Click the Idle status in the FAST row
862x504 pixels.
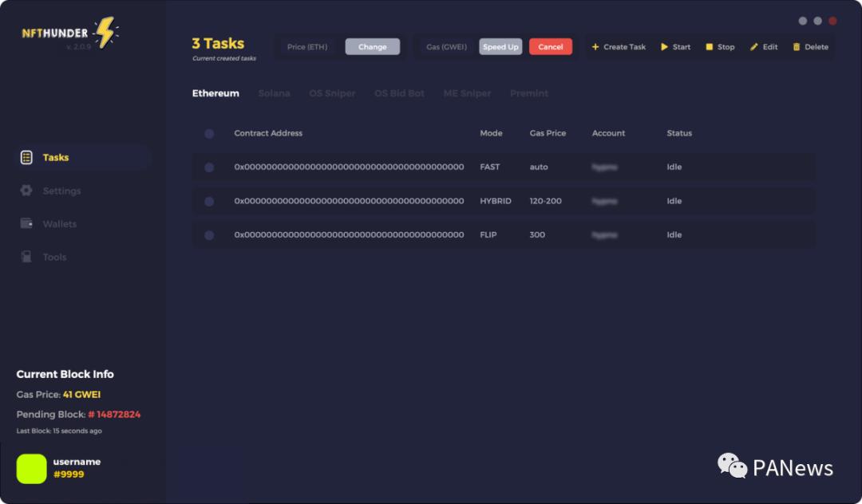pos(674,167)
